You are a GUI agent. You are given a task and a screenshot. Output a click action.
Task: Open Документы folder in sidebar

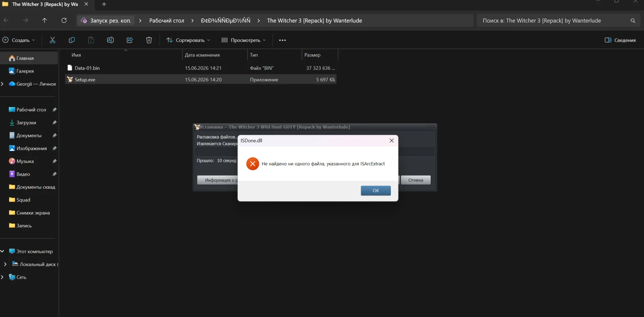(29, 136)
